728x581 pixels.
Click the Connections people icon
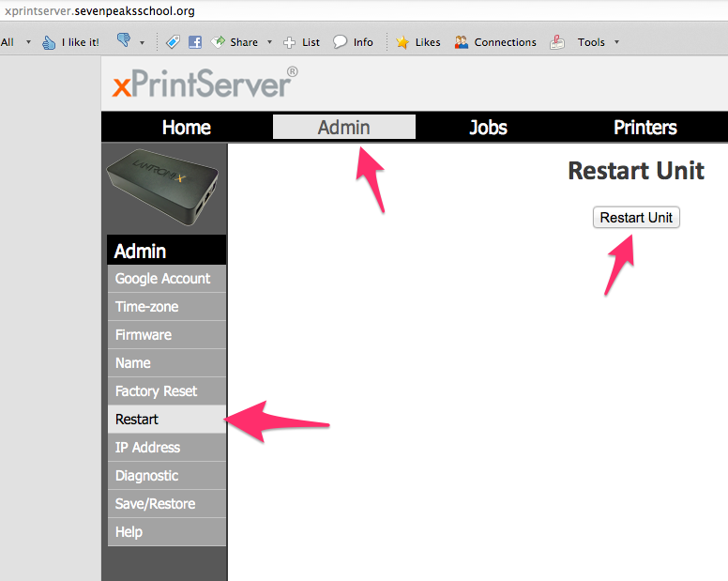coord(462,42)
